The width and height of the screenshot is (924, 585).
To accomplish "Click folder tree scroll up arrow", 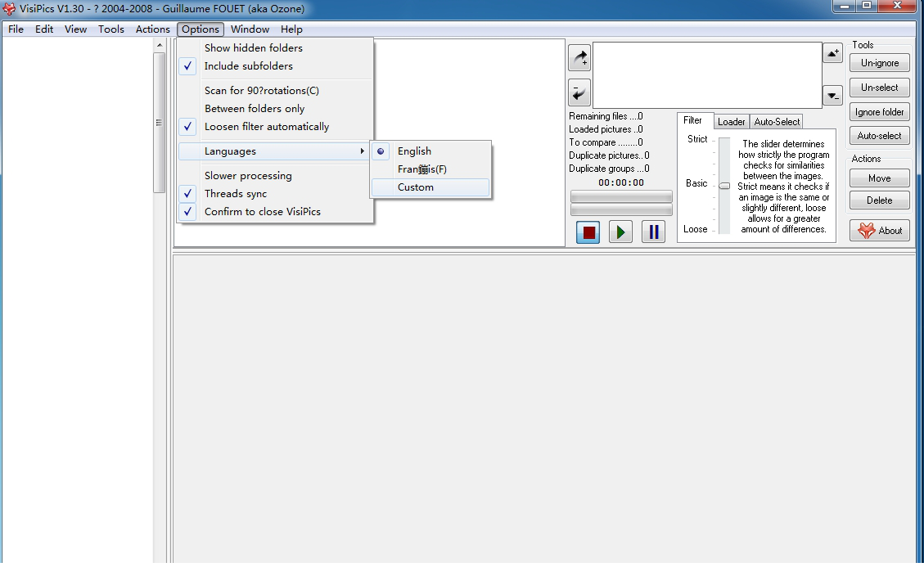I will [159, 45].
